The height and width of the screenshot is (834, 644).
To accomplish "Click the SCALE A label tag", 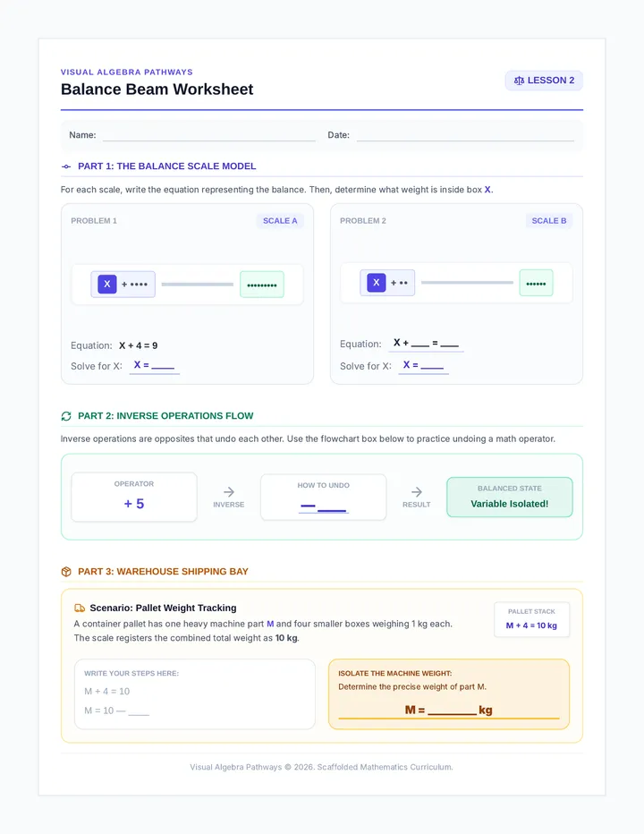I will (x=280, y=221).
